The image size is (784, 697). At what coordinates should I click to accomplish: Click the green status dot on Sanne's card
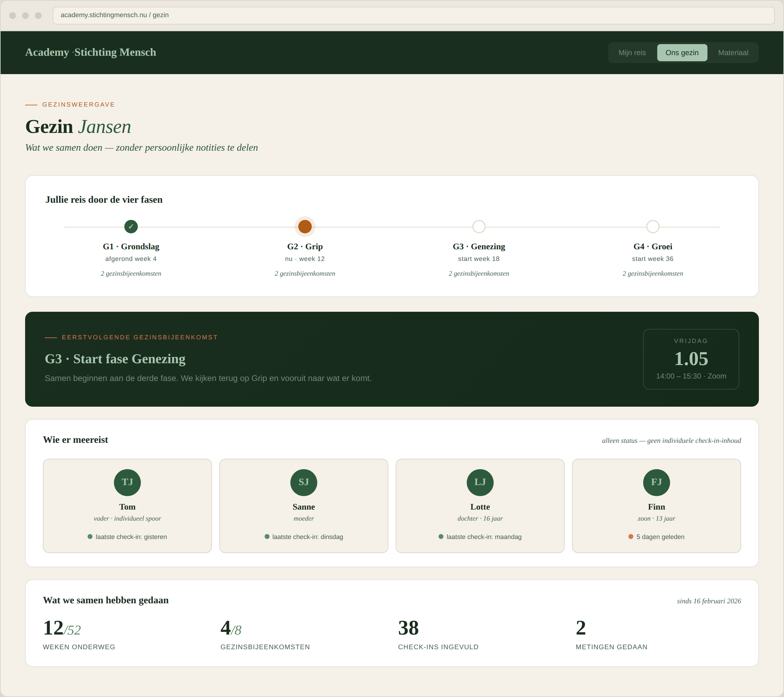coord(266,537)
